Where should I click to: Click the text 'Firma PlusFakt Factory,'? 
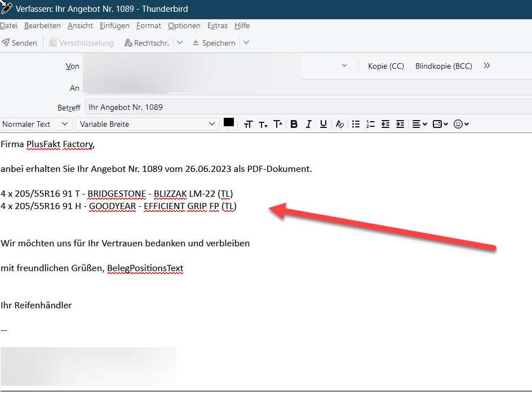(x=47, y=144)
